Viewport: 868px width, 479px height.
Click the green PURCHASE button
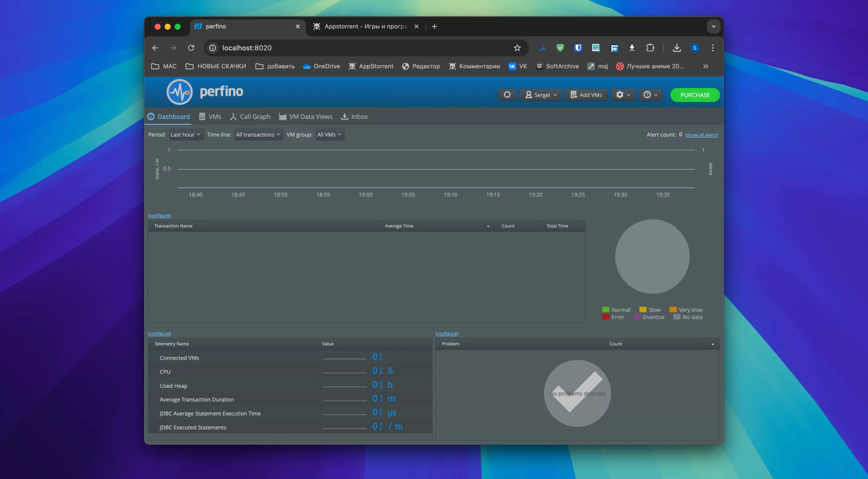pos(695,95)
